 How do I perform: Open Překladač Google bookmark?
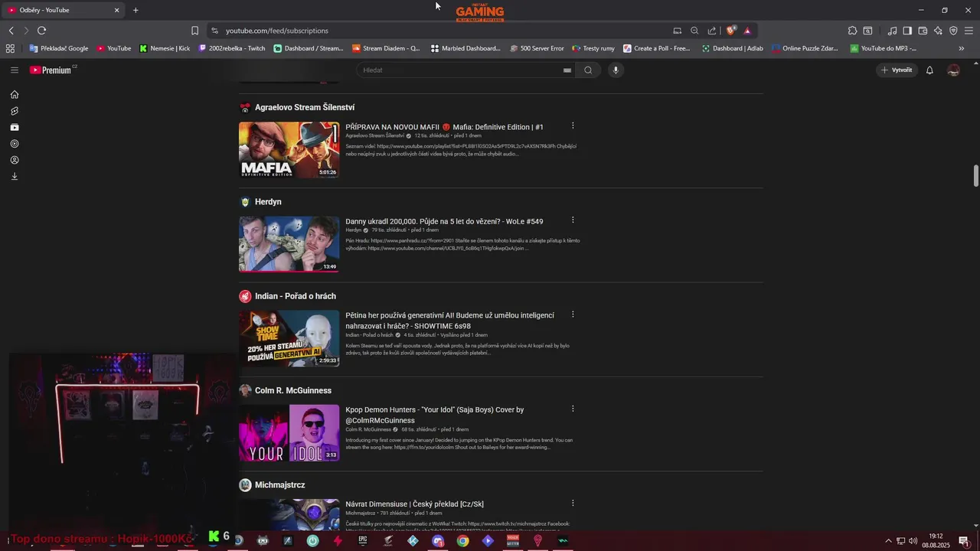click(59, 48)
